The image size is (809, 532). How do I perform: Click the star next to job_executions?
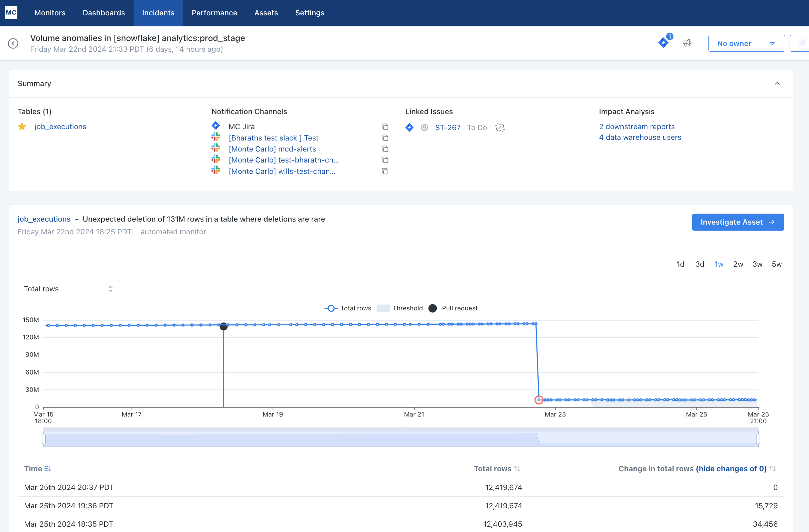[22, 127]
